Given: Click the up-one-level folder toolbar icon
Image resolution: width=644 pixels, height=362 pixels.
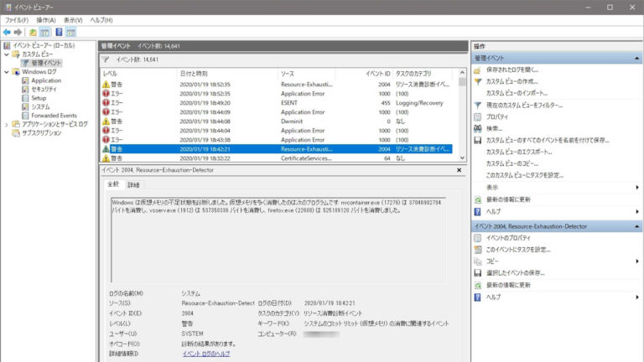Looking at the screenshot, I should (33, 32).
